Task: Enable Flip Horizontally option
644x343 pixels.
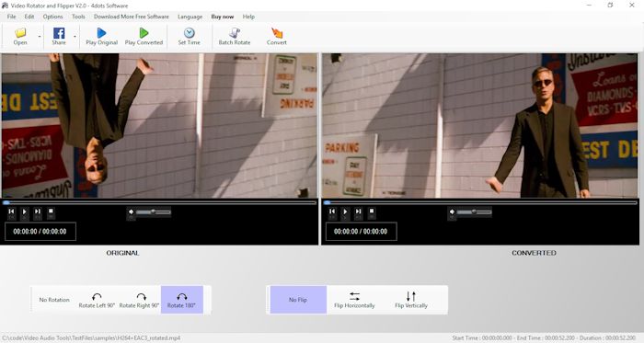Action: [354, 300]
